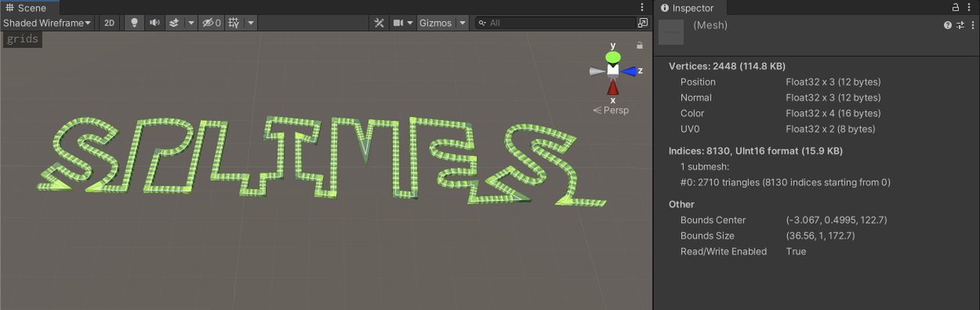Click the Read/Write Enabled label

coord(724,251)
